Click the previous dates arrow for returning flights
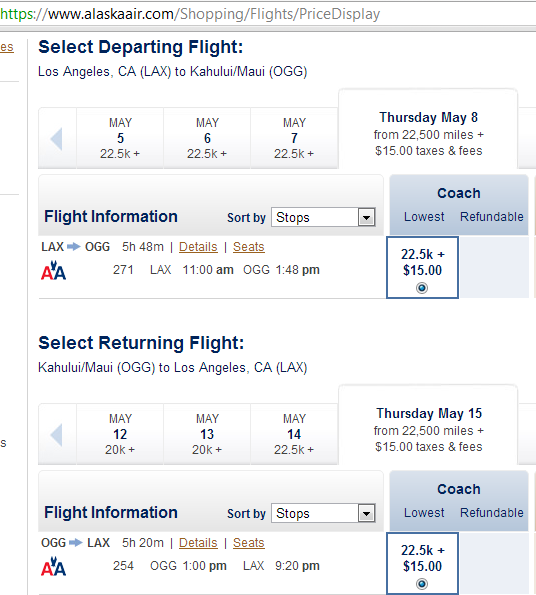 tap(57, 435)
